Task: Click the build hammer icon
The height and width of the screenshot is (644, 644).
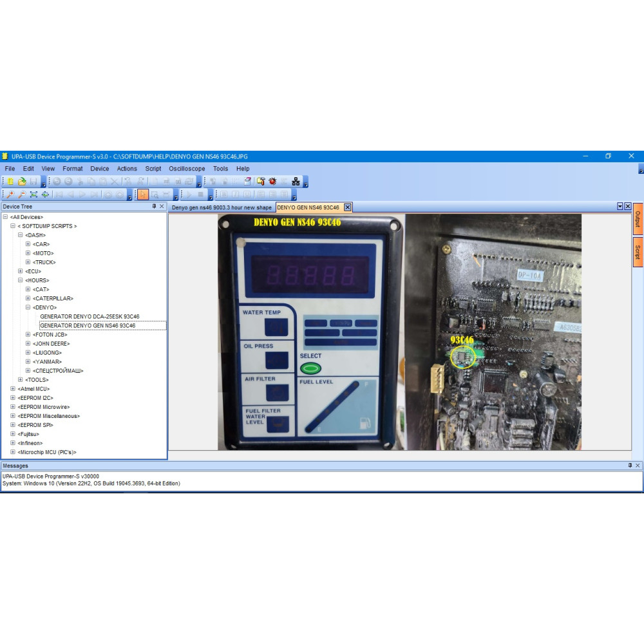Action: (x=261, y=181)
